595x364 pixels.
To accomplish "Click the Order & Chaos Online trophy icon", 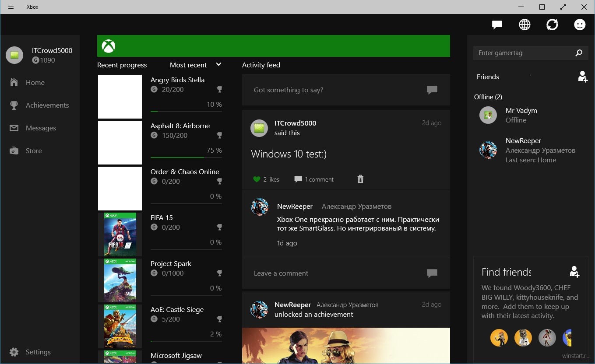I will click(219, 182).
